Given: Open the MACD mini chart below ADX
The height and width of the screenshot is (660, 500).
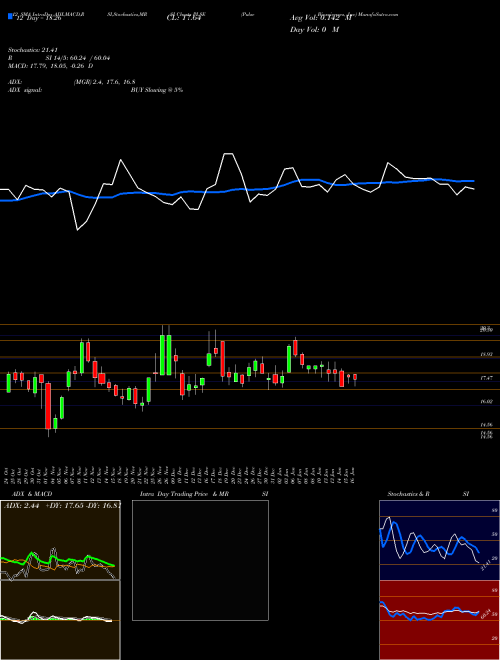Looking at the screenshot, I should click(60, 620).
